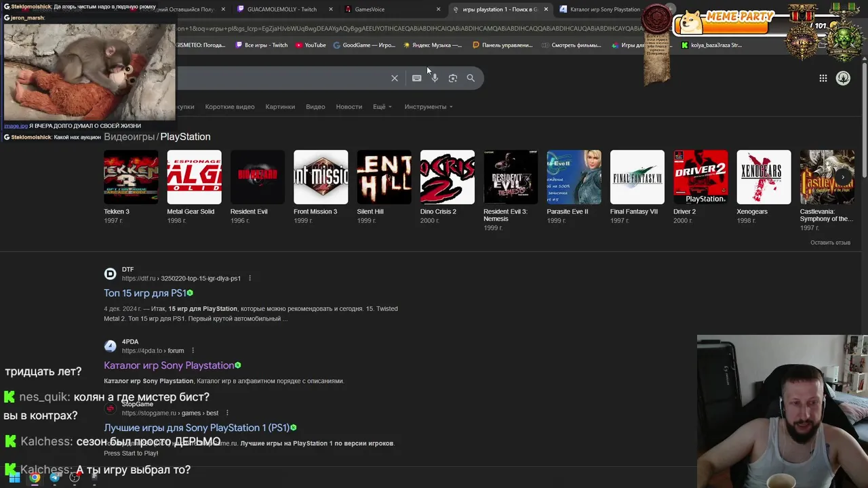Open Resident Evil 3: Nemesis card
This screenshot has height=488, width=868.
[x=511, y=190]
